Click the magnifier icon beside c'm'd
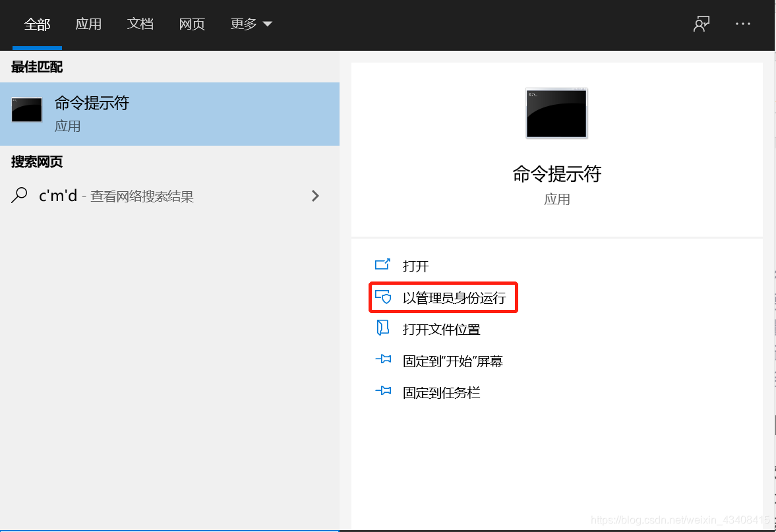 (18, 196)
